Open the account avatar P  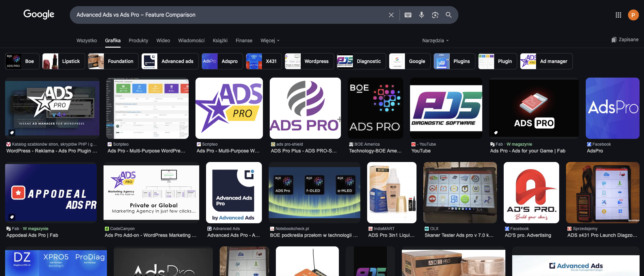[x=633, y=15]
